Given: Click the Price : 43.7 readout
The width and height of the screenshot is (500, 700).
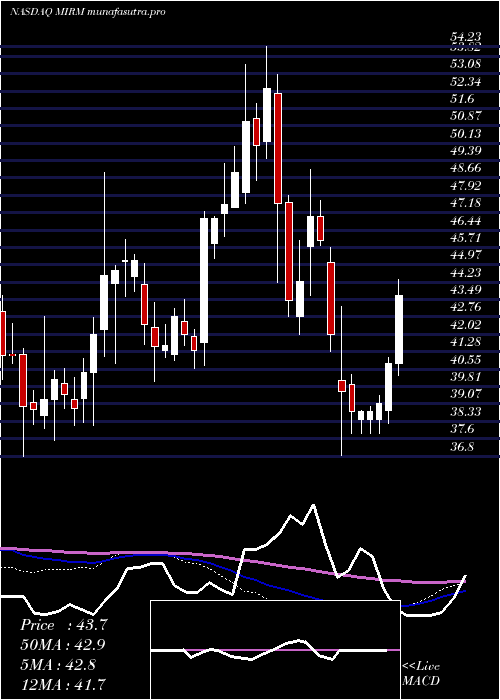Looking at the screenshot, I should [x=63, y=625].
